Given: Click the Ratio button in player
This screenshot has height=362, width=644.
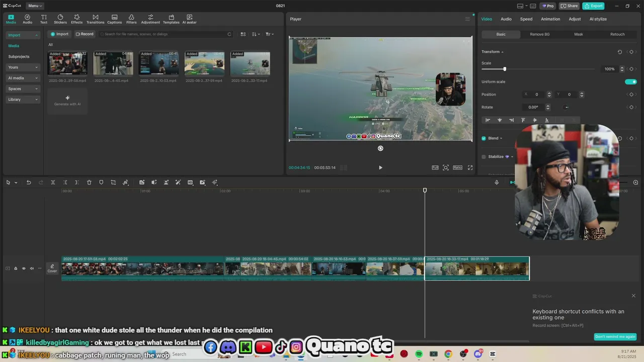Looking at the screenshot, I should point(457,167).
